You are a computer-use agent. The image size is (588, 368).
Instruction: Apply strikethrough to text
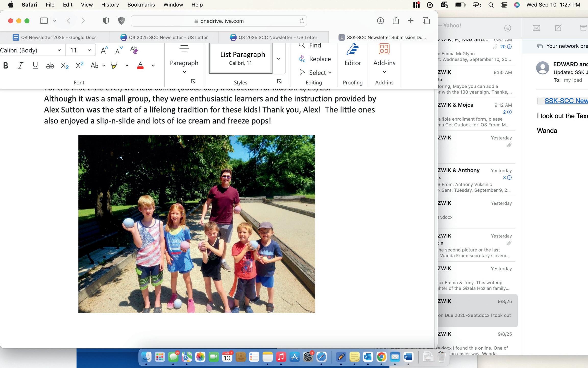[x=50, y=65]
